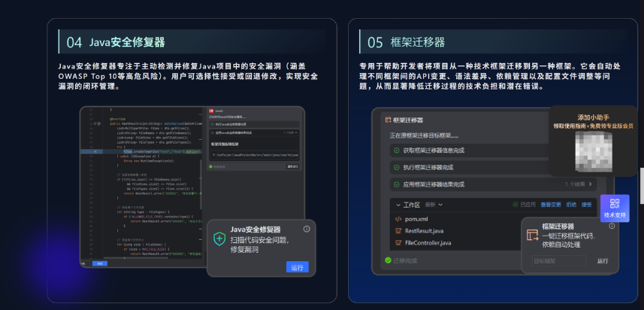Click the page vertical scrollbar
Screen dimensions: 644x310
642,186
